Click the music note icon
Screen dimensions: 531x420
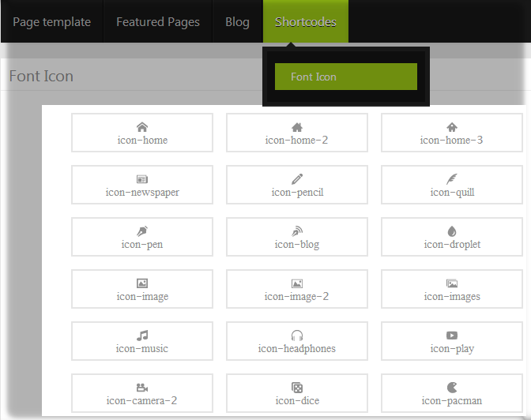coord(142,336)
